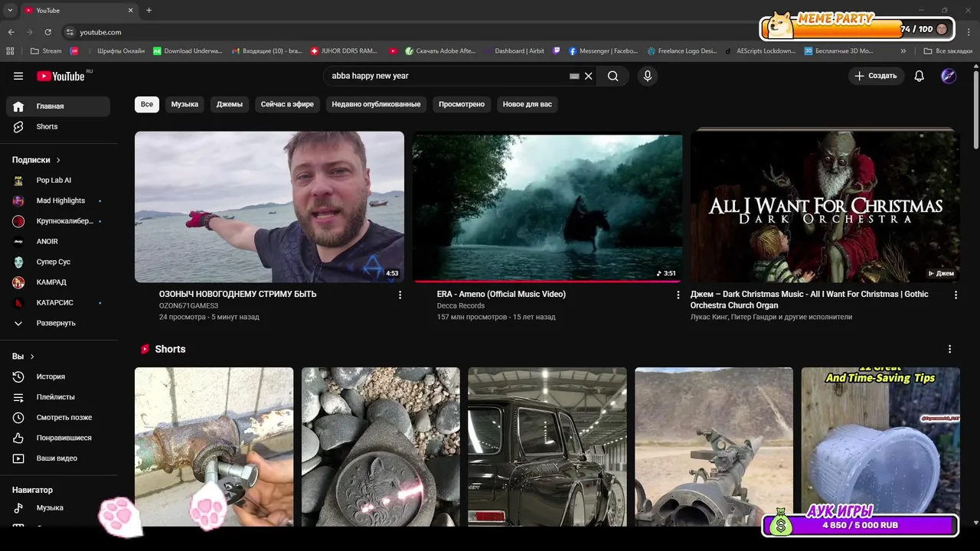Play the ОЗОНЫЧ stream video thumbnail

coord(269,207)
